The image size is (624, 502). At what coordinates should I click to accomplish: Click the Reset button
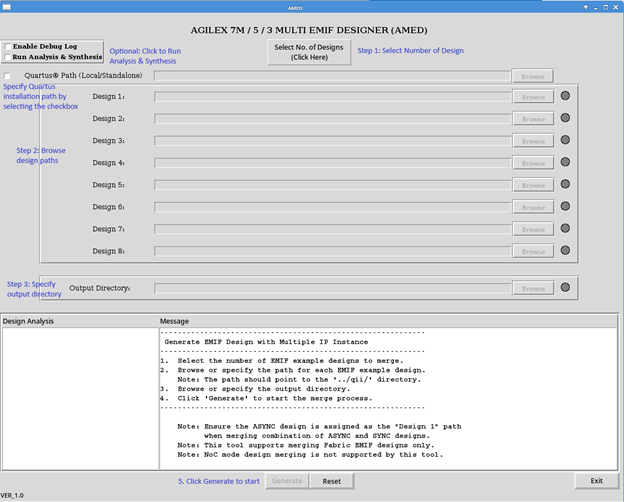click(x=332, y=481)
